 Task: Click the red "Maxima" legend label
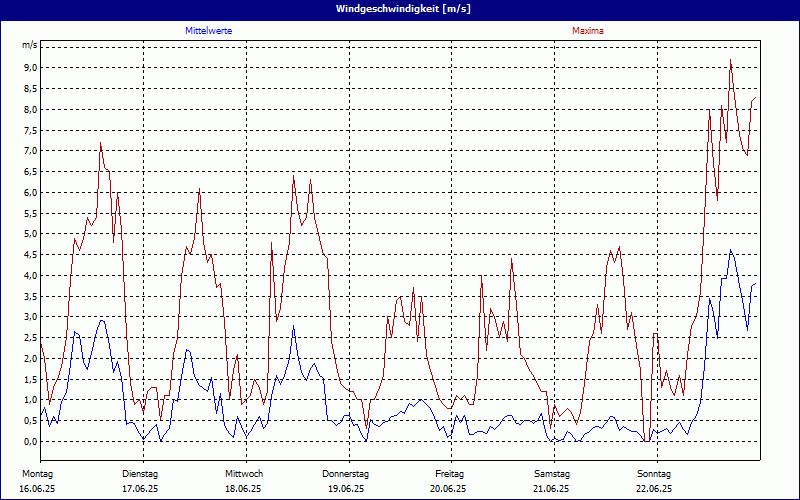[587, 31]
